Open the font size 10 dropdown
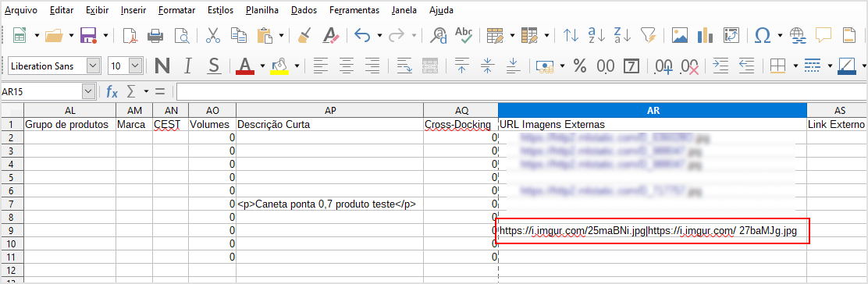 coord(136,66)
